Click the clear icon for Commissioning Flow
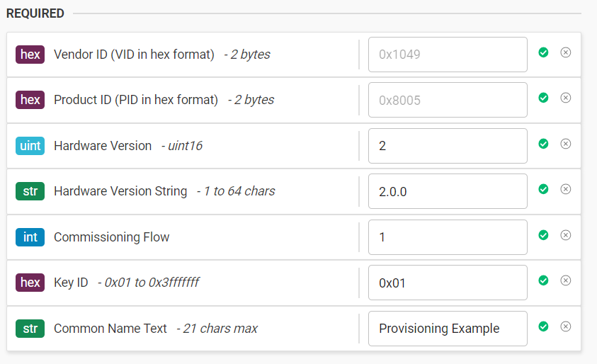Image resolution: width=597 pixels, height=364 pixels. [565, 235]
